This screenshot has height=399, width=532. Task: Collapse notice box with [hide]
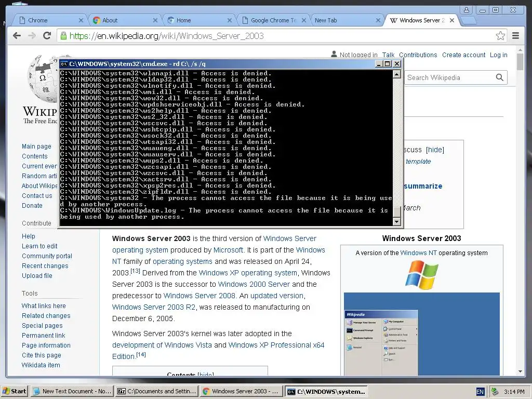click(x=435, y=150)
